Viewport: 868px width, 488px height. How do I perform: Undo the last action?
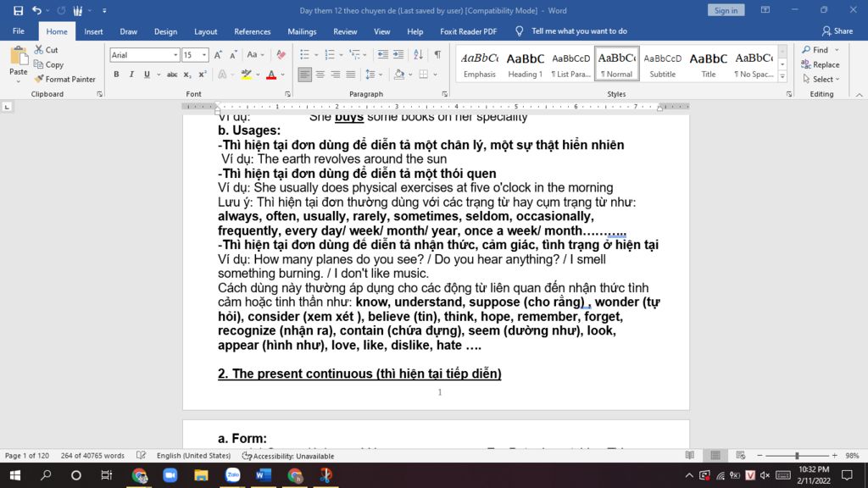pos(36,10)
